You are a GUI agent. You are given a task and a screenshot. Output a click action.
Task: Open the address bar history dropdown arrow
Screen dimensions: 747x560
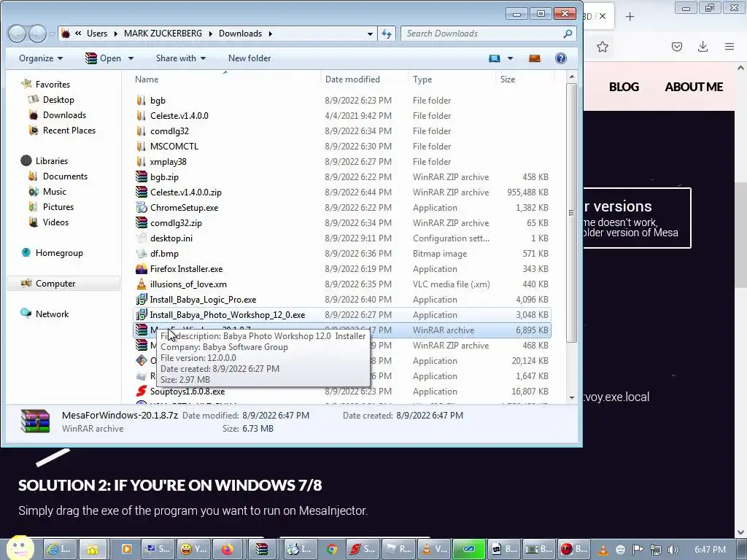click(370, 34)
